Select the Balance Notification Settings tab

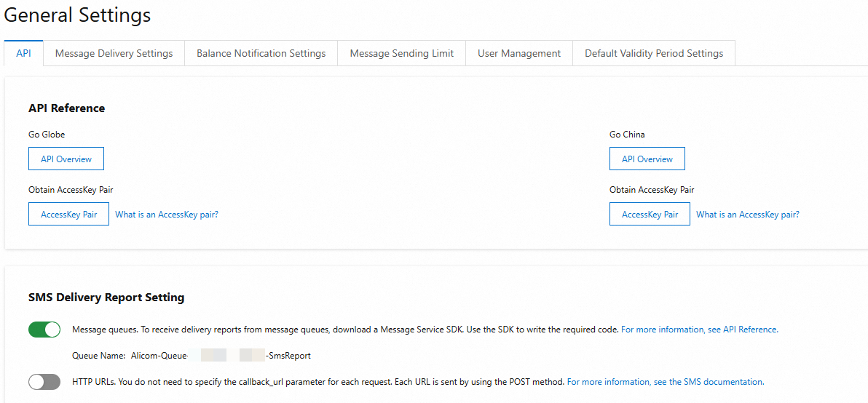[261, 53]
